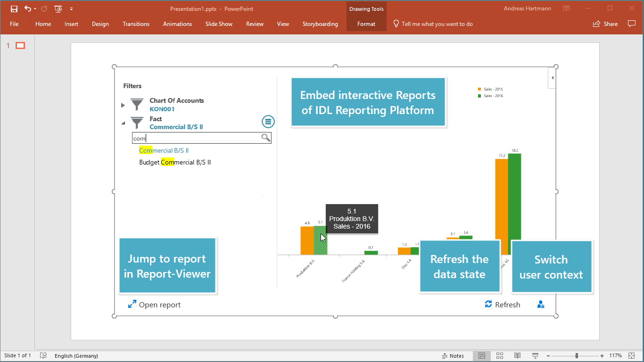
Task: Click the Sales - 2016 legend swatch
Action: [x=479, y=96]
